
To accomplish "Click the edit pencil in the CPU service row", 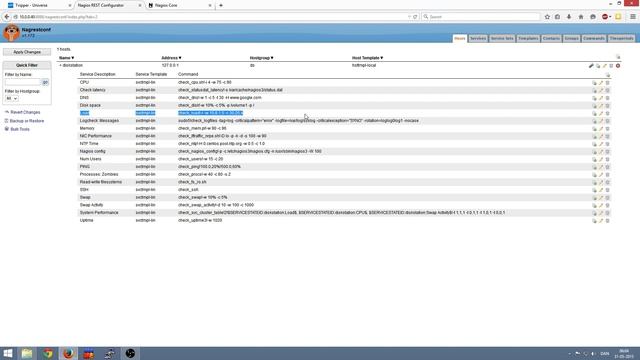I will point(601,83).
